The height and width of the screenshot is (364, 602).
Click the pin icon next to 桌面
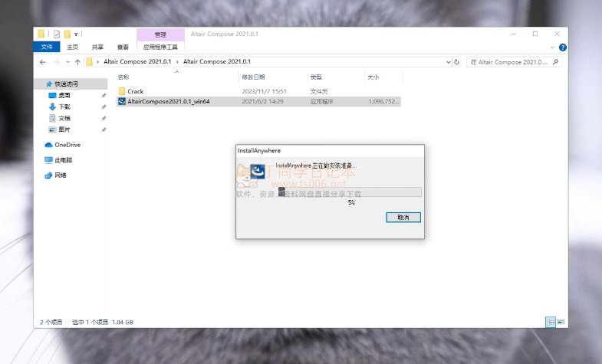click(104, 96)
